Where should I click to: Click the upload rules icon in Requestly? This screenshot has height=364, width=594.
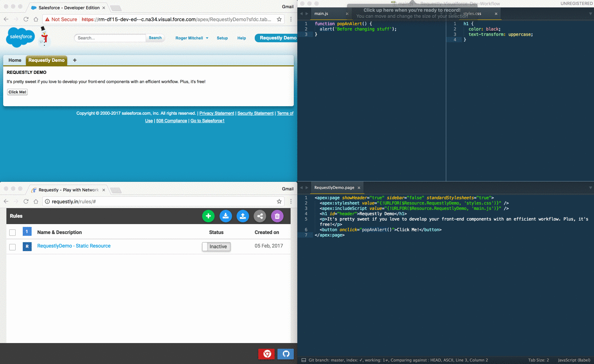[243, 216]
